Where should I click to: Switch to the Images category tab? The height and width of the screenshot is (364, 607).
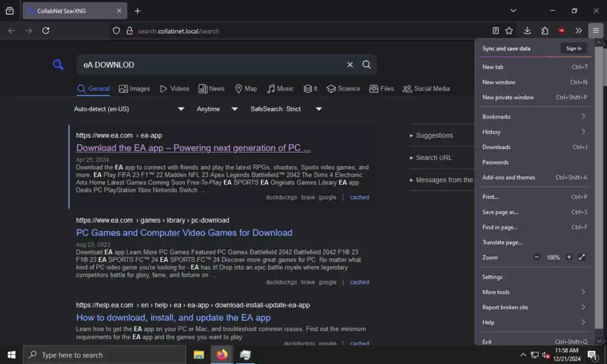click(x=134, y=89)
